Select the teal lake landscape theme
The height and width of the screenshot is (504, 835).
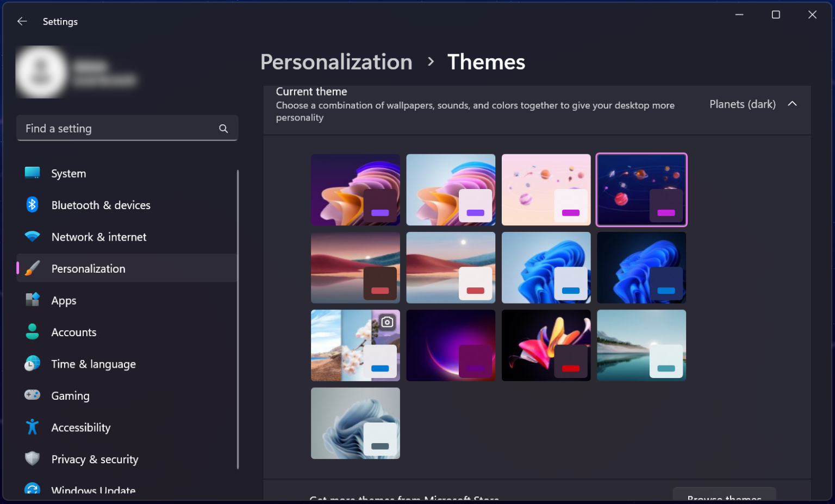point(641,345)
